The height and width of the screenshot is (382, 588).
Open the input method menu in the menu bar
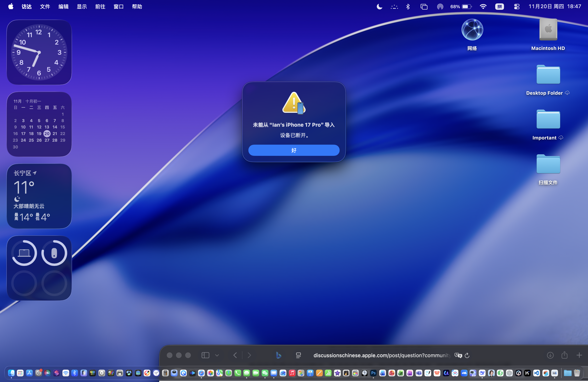pyautogui.click(x=500, y=7)
